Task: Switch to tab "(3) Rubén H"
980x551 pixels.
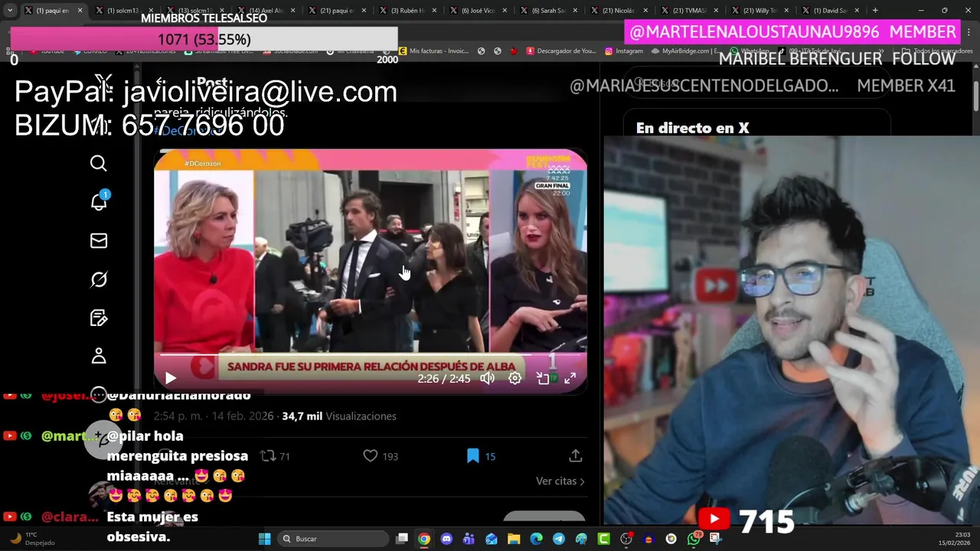Action: click(x=407, y=11)
